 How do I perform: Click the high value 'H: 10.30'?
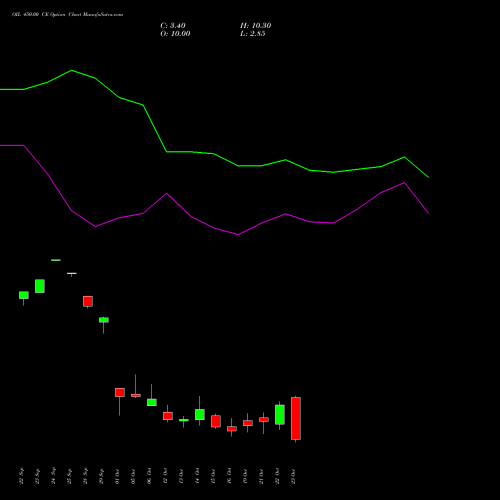coord(255,26)
